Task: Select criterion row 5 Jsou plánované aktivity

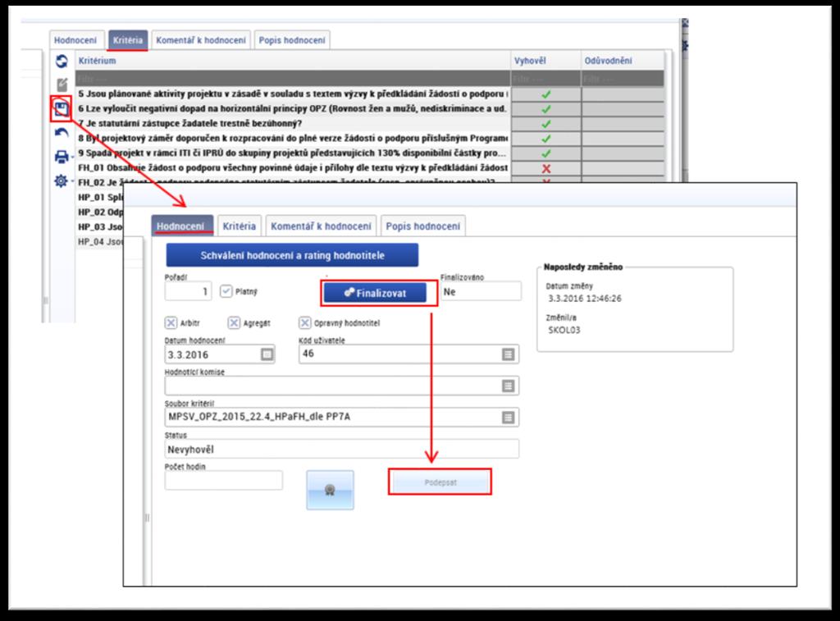Action: click(293, 94)
